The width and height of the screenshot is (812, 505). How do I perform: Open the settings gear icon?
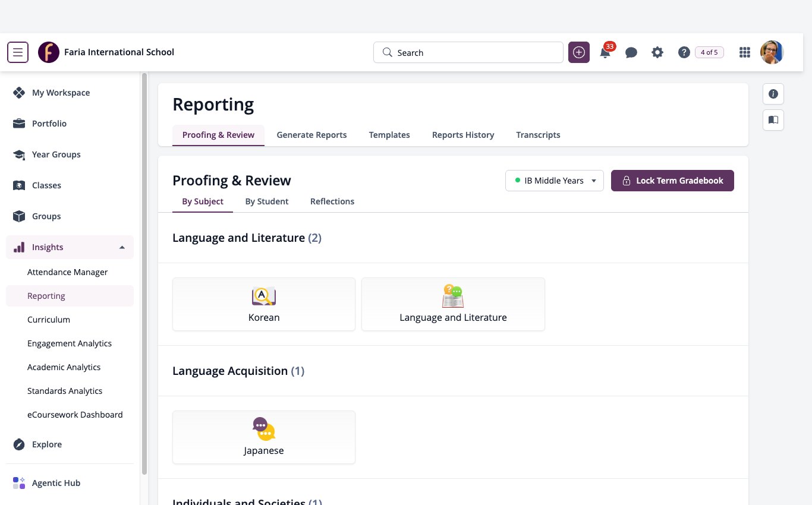click(657, 52)
